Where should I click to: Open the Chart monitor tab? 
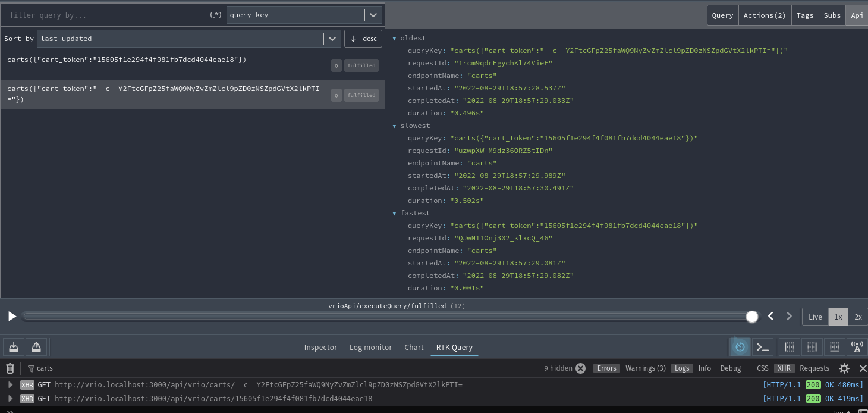[x=414, y=348]
